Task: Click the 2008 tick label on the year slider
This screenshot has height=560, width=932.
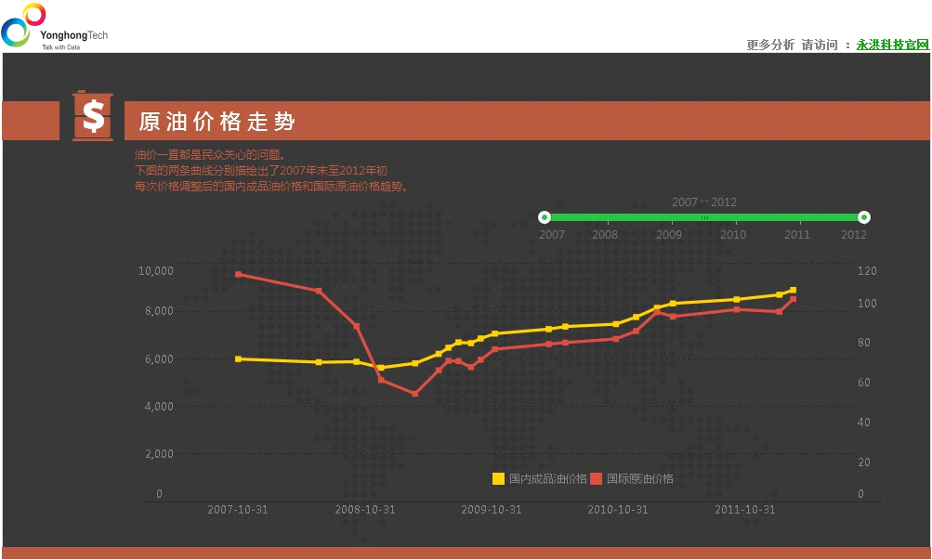Action: (605, 235)
